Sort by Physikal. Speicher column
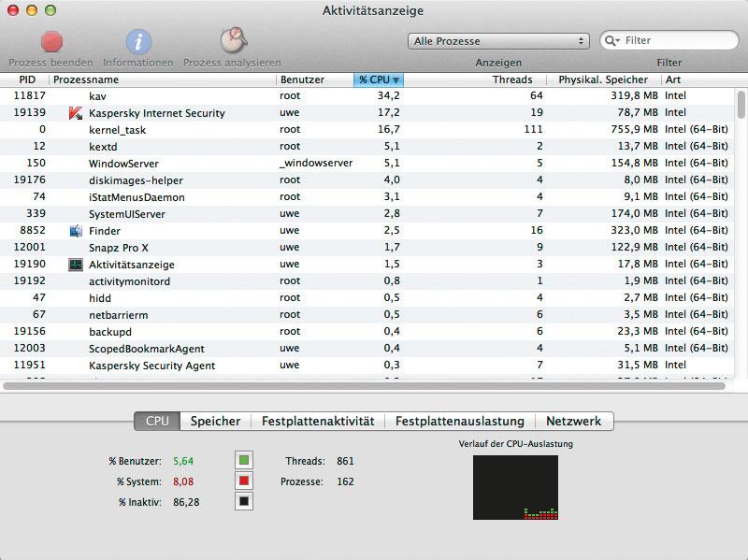This screenshot has height=560, width=748. tap(603, 79)
